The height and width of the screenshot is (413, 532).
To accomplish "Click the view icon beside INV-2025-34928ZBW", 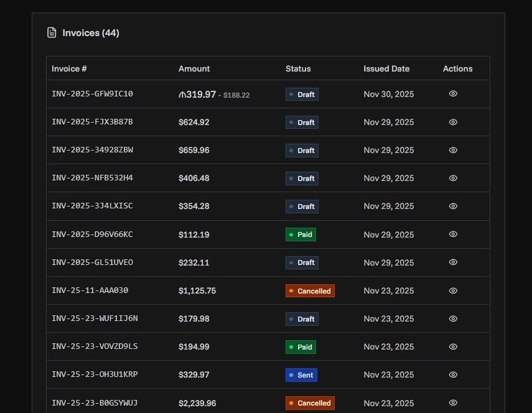I will [452, 150].
